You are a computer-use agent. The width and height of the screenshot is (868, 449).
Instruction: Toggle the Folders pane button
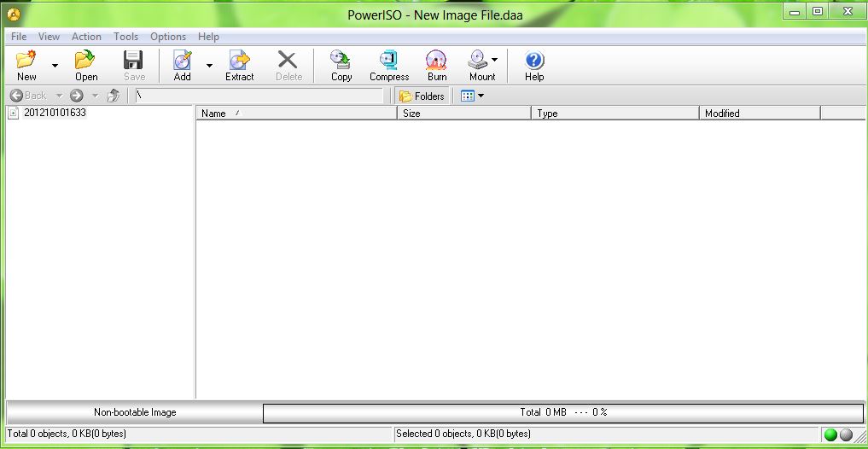click(x=422, y=96)
